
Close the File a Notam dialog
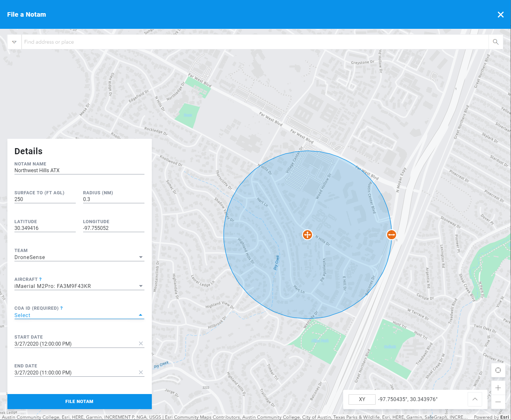(500, 14)
